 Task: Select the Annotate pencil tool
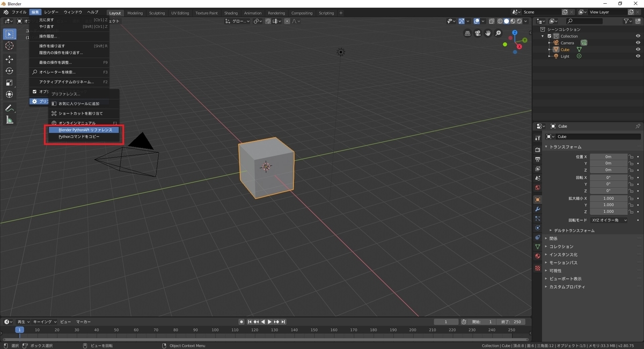pos(9,108)
